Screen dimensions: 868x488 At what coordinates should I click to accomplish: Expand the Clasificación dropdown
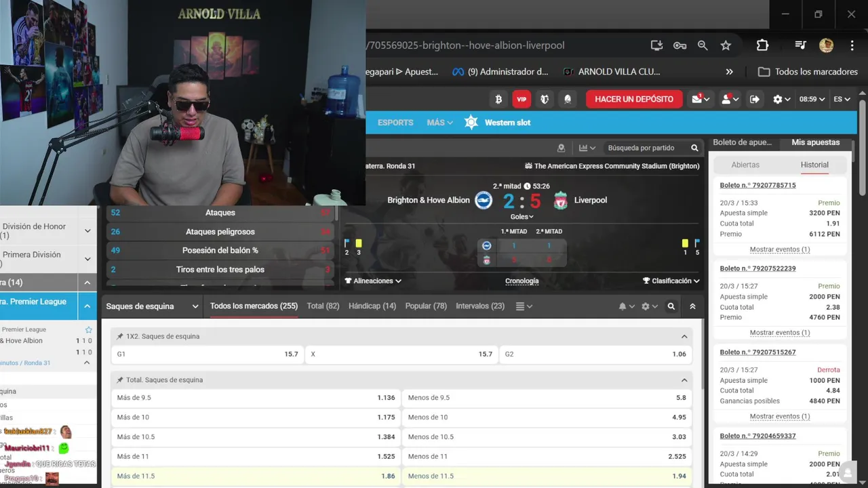click(671, 281)
